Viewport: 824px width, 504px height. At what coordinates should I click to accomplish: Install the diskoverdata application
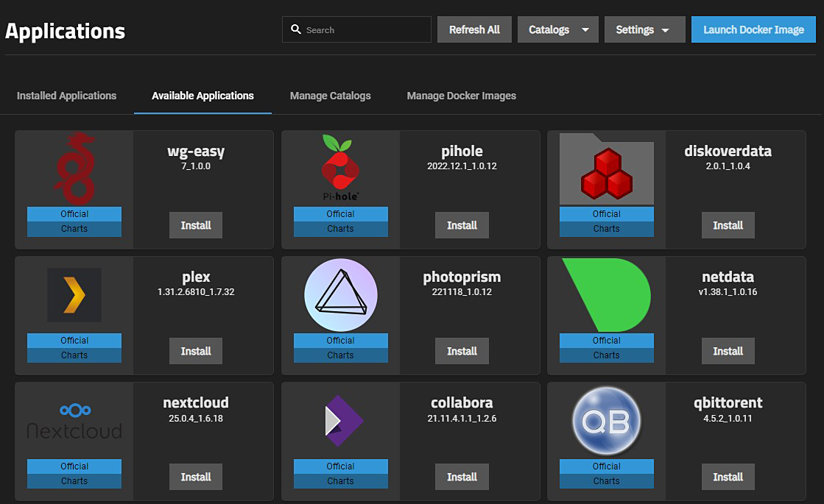[x=728, y=225]
